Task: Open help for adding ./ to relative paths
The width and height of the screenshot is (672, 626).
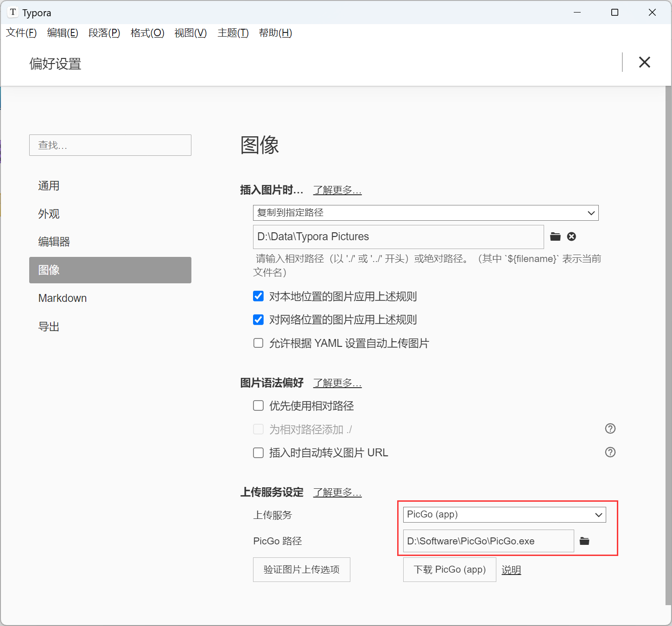Action: pos(610,428)
